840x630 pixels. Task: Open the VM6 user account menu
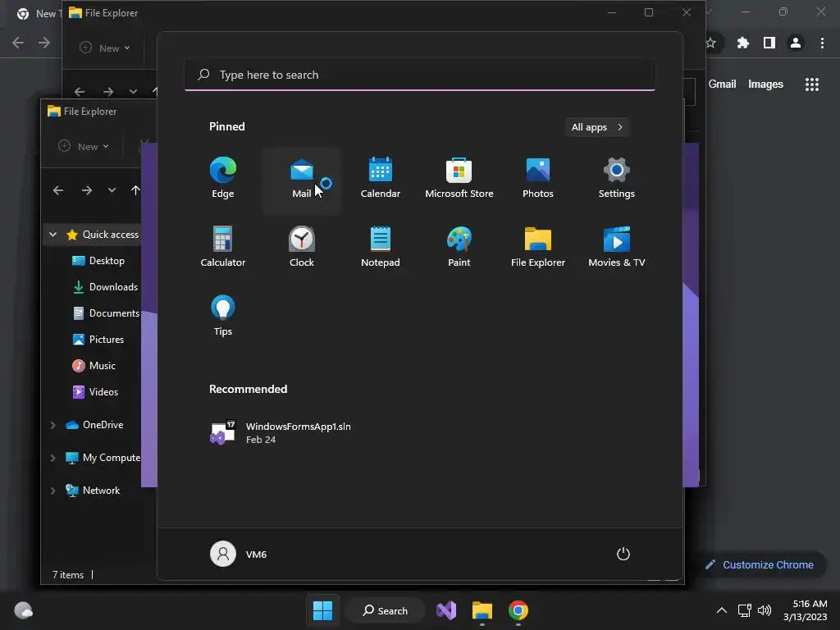239,554
